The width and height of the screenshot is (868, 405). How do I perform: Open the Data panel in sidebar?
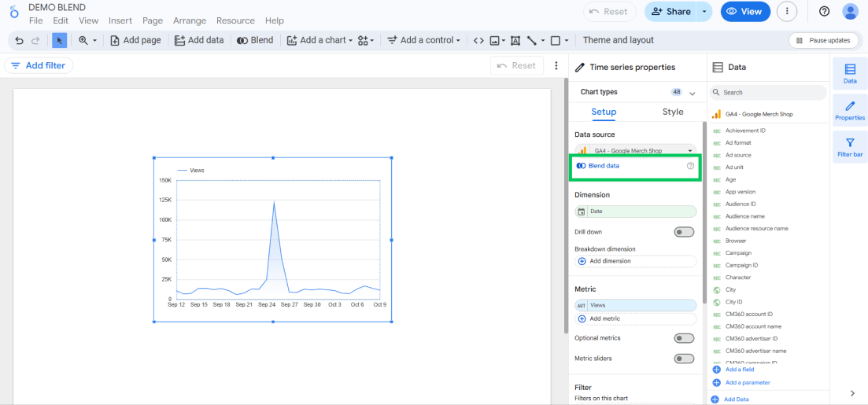(850, 73)
